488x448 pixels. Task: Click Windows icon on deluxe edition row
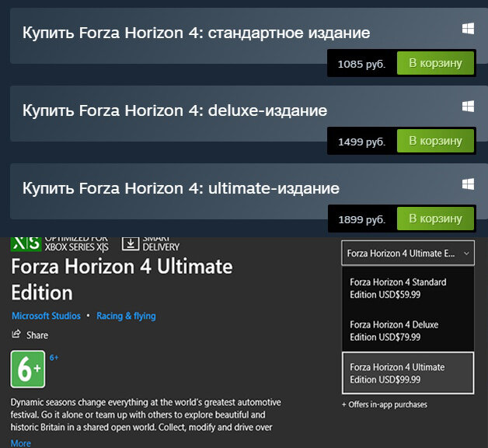click(468, 107)
